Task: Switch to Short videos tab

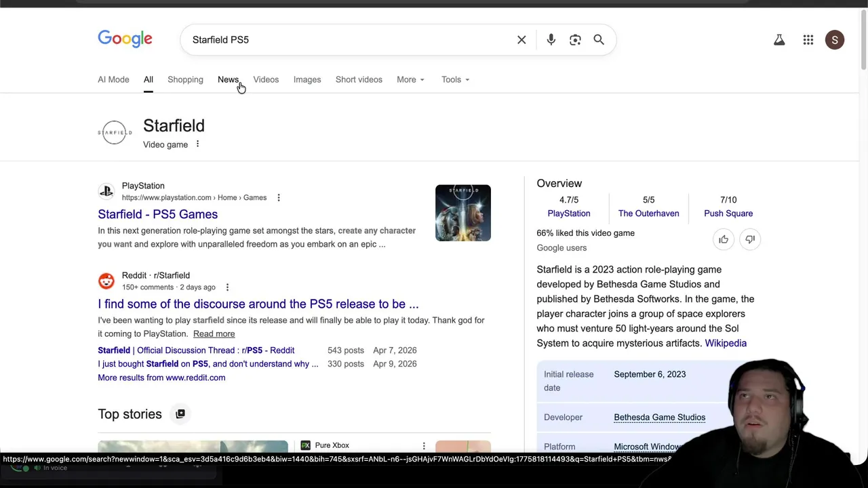Action: pyautogui.click(x=359, y=79)
